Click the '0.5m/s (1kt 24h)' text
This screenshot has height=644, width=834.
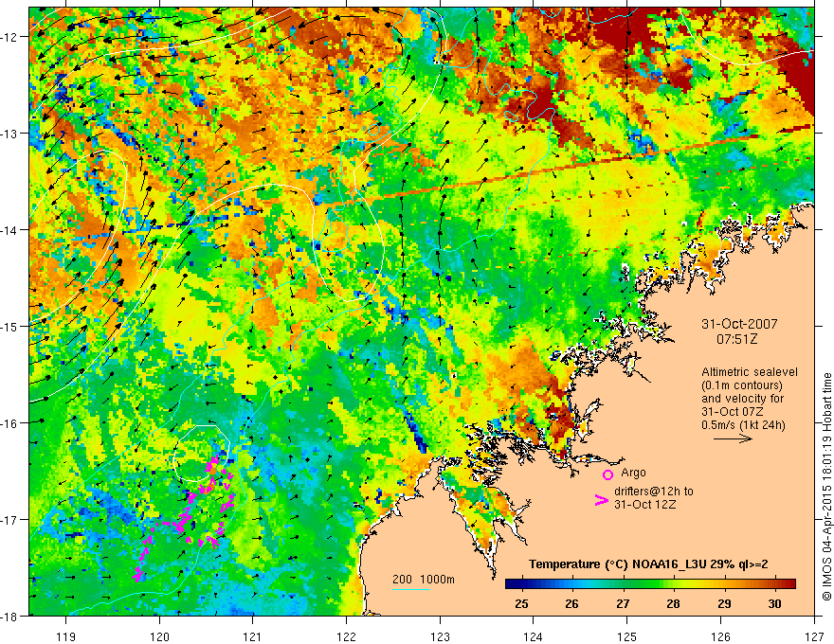pyautogui.click(x=743, y=424)
